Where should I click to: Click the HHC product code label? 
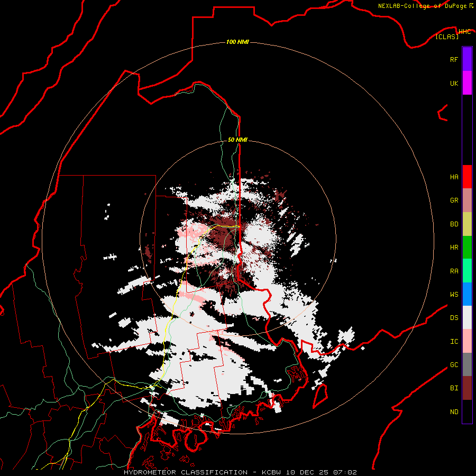464,32
